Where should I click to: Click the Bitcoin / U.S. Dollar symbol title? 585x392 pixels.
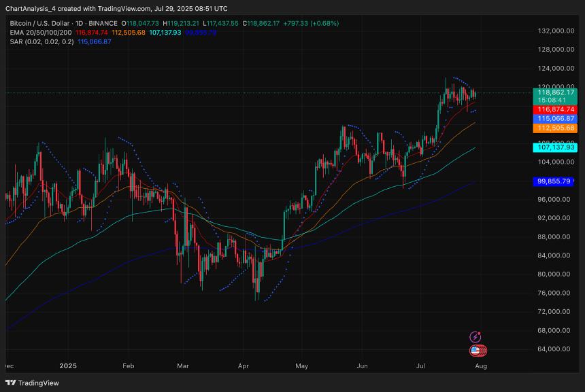click(x=40, y=23)
